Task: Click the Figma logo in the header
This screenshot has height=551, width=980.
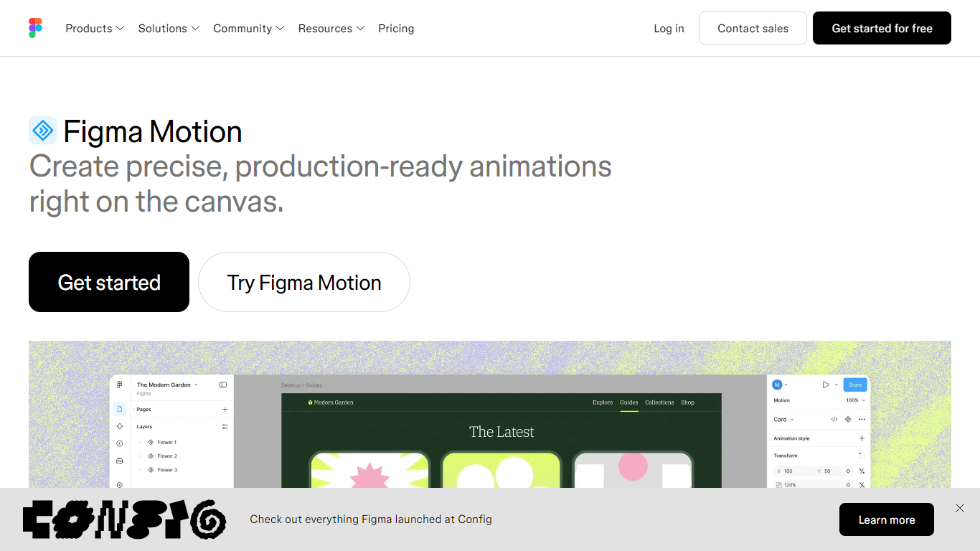Action: pyautogui.click(x=36, y=28)
